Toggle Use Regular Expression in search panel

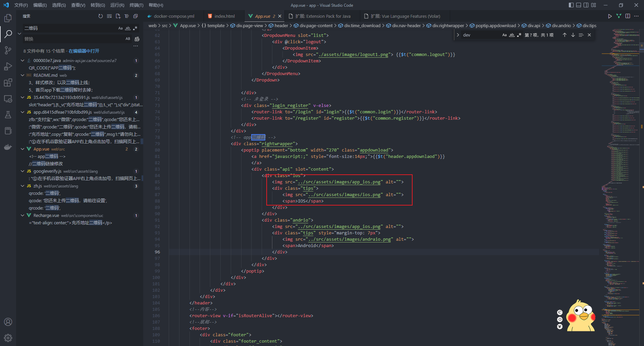coord(135,28)
